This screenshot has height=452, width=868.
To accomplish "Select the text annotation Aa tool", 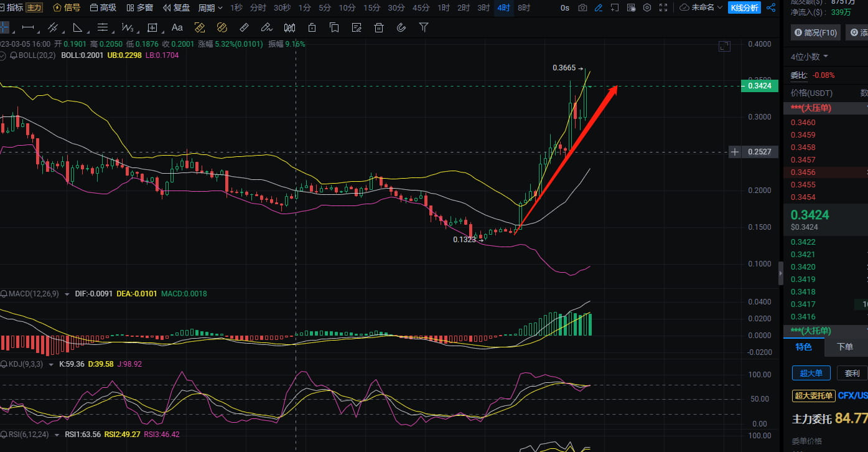I will click(177, 27).
